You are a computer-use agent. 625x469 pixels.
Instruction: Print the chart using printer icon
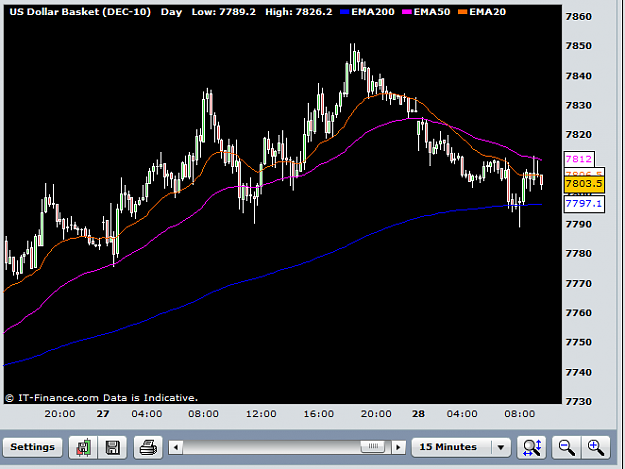click(x=148, y=447)
